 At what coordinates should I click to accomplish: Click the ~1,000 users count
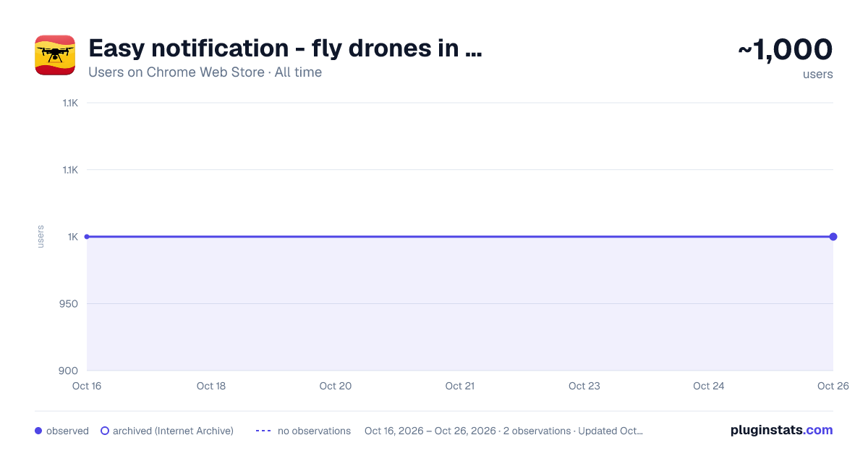786,49
